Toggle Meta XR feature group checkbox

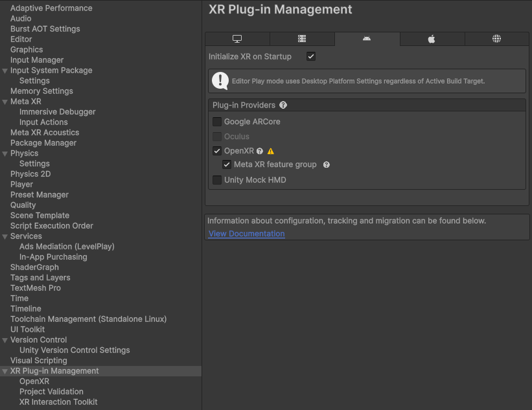(x=227, y=165)
